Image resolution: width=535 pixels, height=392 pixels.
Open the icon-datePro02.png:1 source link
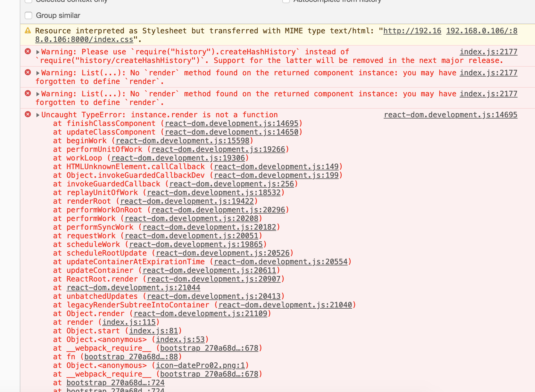tap(200, 365)
